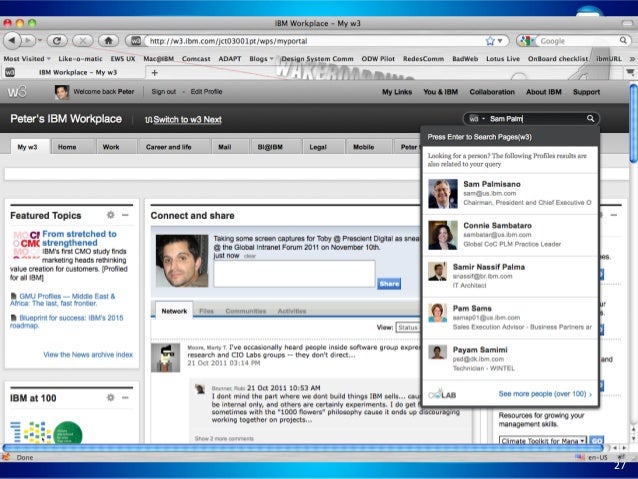
Task: Open Featured Topics gear settings icon
Action: [110, 215]
